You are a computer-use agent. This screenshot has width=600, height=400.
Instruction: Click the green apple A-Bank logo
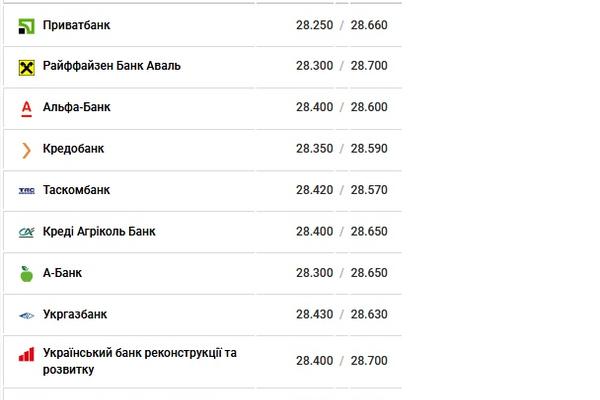pyautogui.click(x=26, y=274)
